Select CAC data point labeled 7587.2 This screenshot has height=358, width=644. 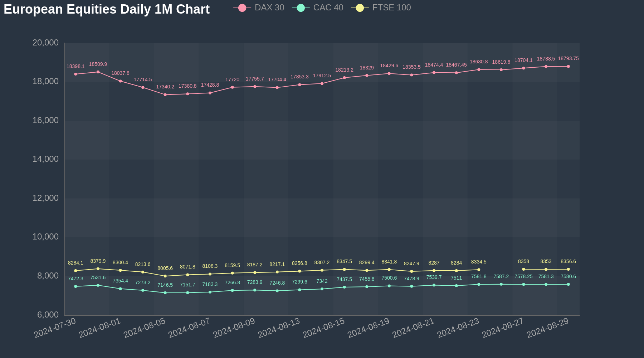(x=501, y=284)
